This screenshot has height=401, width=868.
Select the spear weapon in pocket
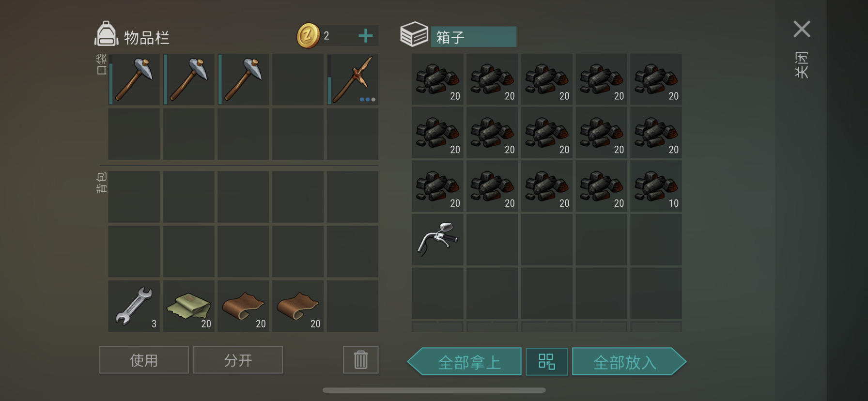pyautogui.click(x=353, y=79)
